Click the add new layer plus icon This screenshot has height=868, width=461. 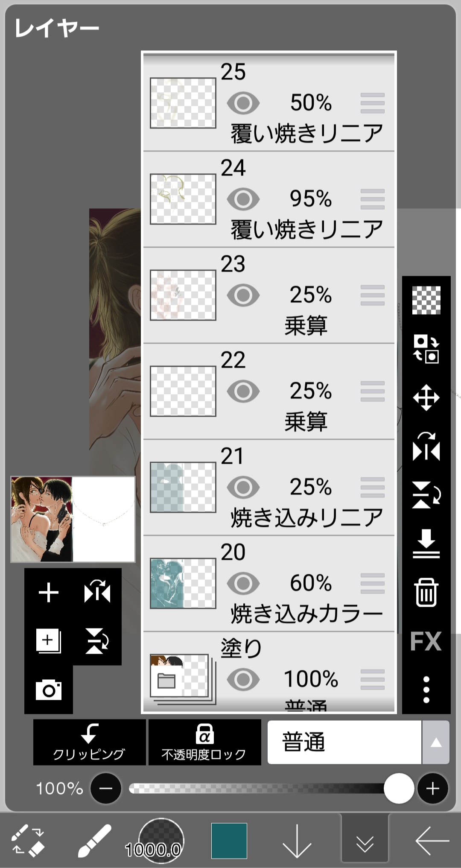coord(48,593)
